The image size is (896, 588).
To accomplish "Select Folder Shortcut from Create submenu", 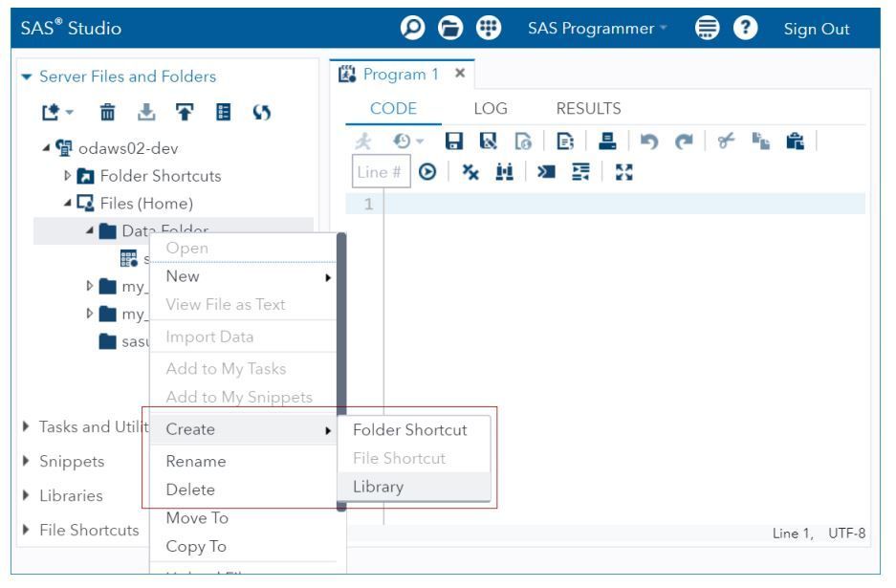I will 414,429.
